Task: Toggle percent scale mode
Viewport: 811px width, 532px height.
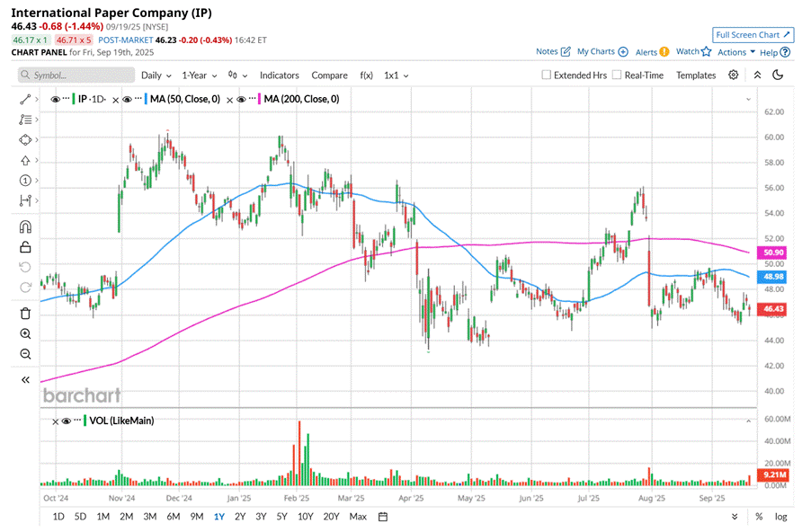Action: click(x=759, y=517)
